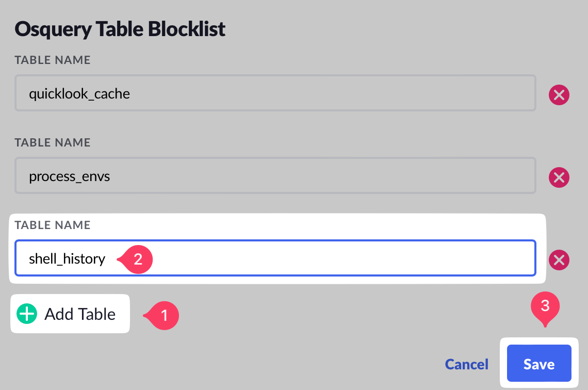The image size is (588, 390).
Task: Click the Add Table label
Action: (80, 314)
